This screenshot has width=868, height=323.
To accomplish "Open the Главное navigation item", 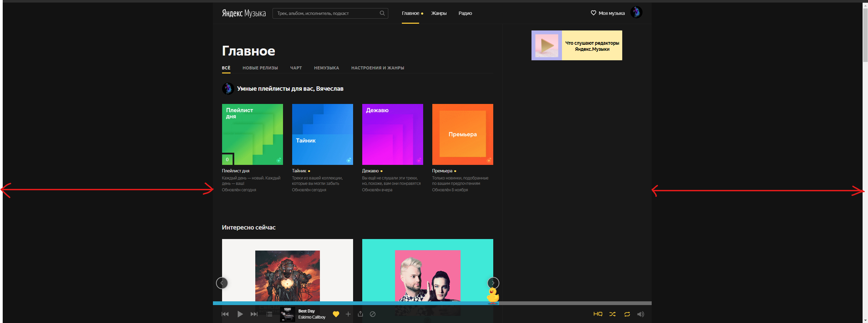I will [410, 13].
